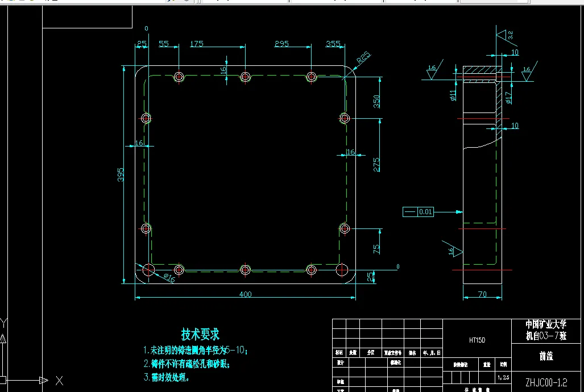Screen dimensions: 584x392
Task: Pick the upper 10 dimension beside the 3.2 symbol
Action: click(x=515, y=52)
